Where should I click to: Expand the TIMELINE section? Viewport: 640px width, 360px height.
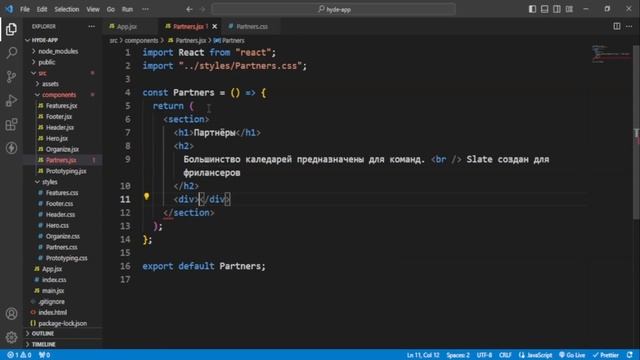(x=43, y=344)
